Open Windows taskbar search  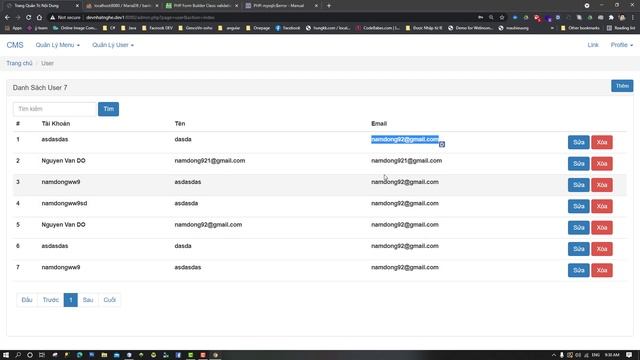pos(18,355)
